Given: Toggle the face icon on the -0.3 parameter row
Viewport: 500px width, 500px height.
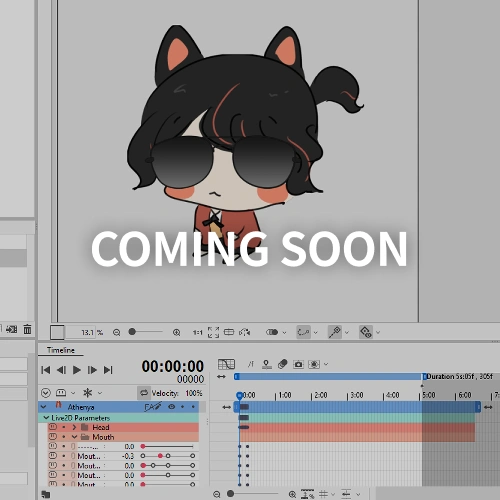Looking at the screenshot, I should pos(52,455).
